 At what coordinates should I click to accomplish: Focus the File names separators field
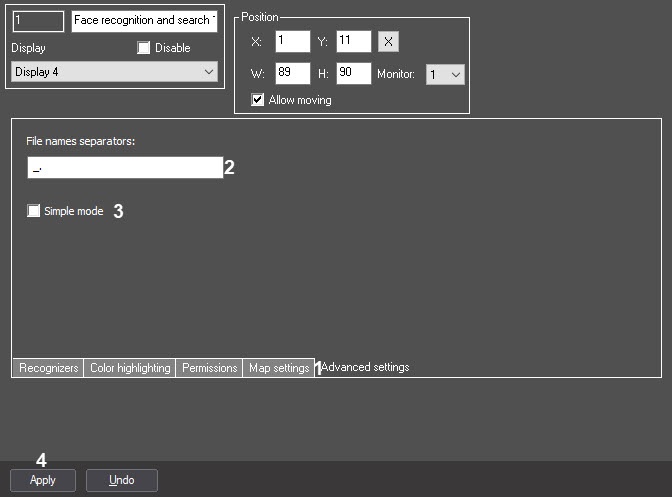[124, 168]
